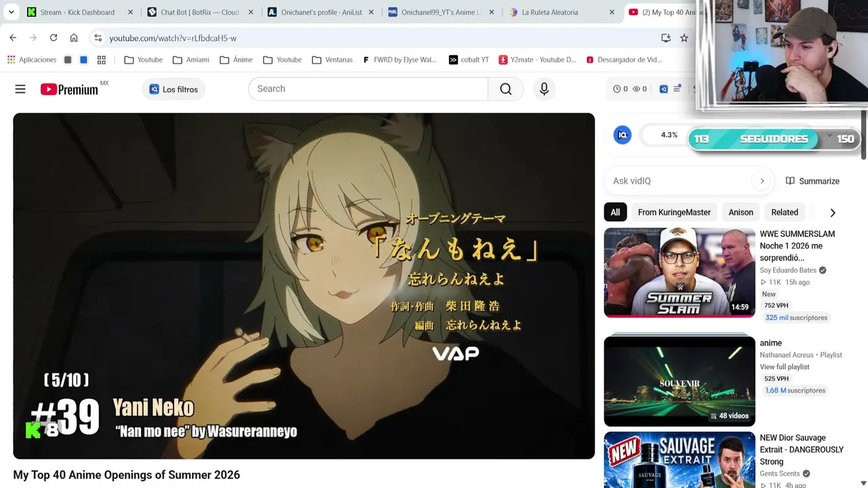The width and height of the screenshot is (868, 488).
Task: Start voice search with microphone icon
Action: click(544, 89)
